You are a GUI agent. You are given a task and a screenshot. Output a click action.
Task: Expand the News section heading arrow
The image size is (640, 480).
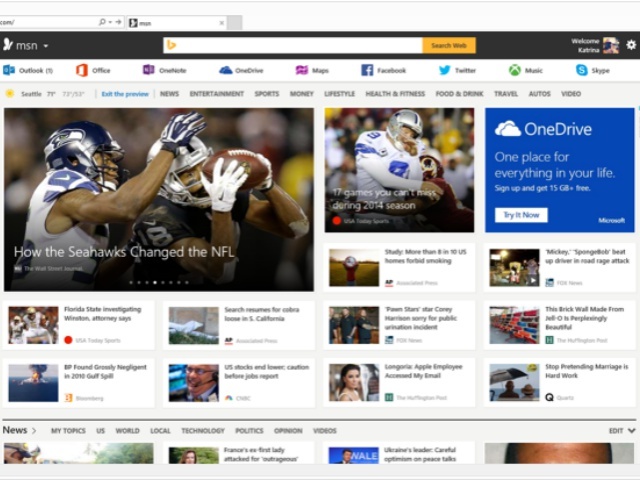34,431
